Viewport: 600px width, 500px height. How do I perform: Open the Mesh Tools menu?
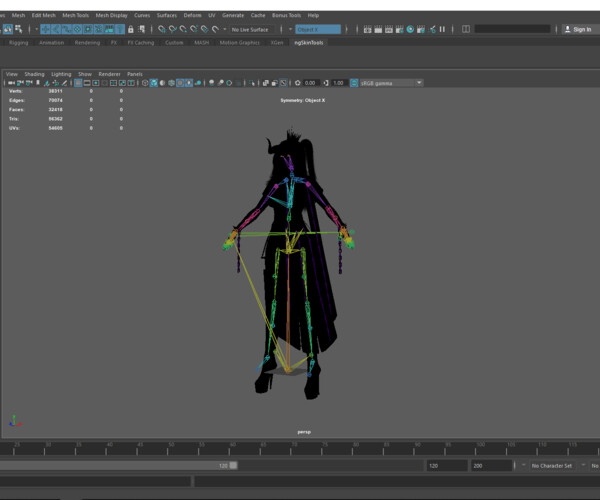[x=75, y=15]
